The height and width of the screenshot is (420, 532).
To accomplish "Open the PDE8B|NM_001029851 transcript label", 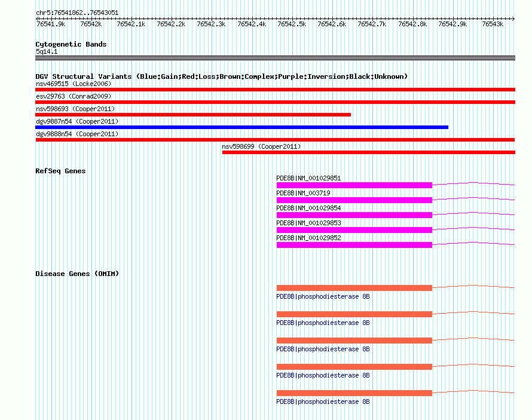I will point(308,178).
